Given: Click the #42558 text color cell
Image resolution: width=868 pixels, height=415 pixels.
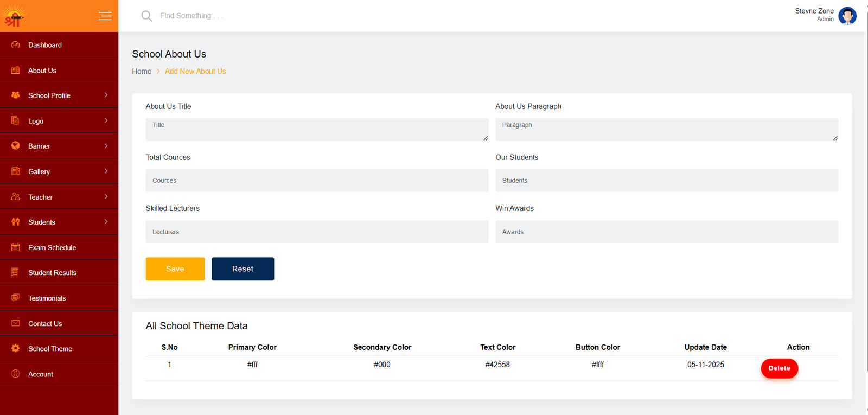Looking at the screenshot, I should (497, 365).
